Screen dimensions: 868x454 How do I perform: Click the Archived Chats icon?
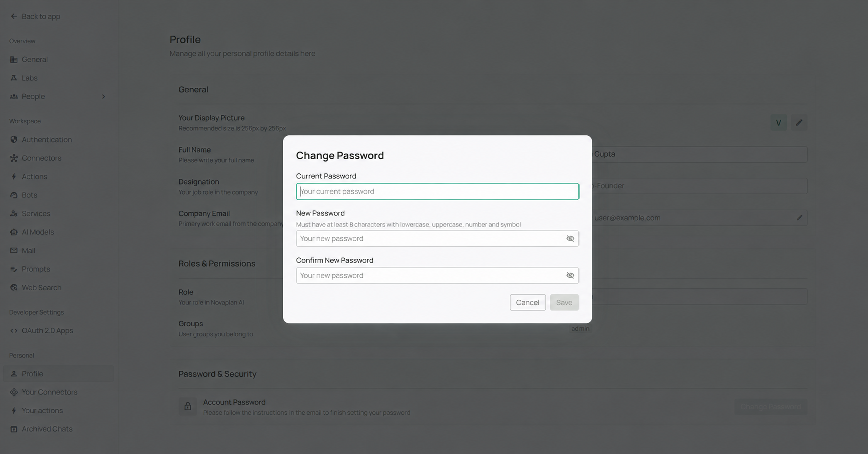[14, 429]
